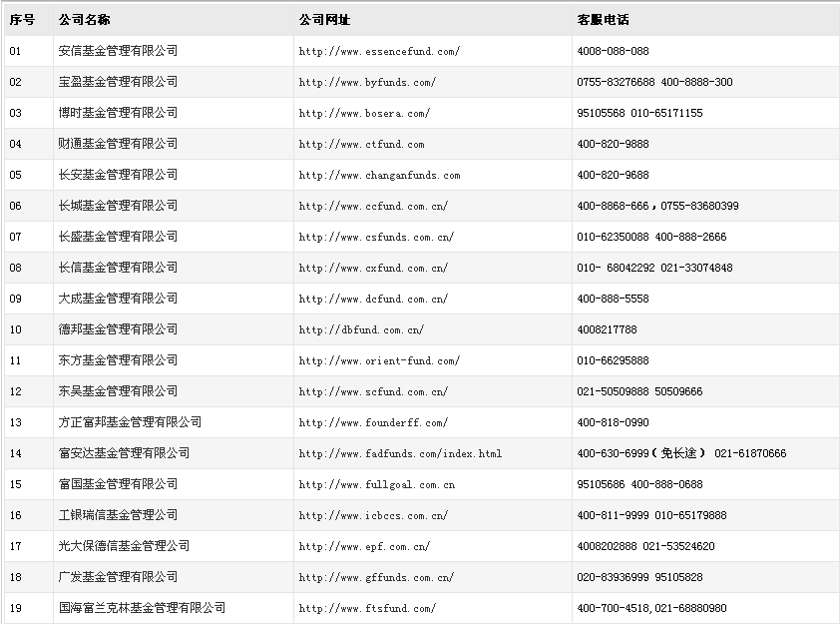The width and height of the screenshot is (840, 624).
Task: Click company name 德邦基金管理有限公司
Action: (x=118, y=329)
